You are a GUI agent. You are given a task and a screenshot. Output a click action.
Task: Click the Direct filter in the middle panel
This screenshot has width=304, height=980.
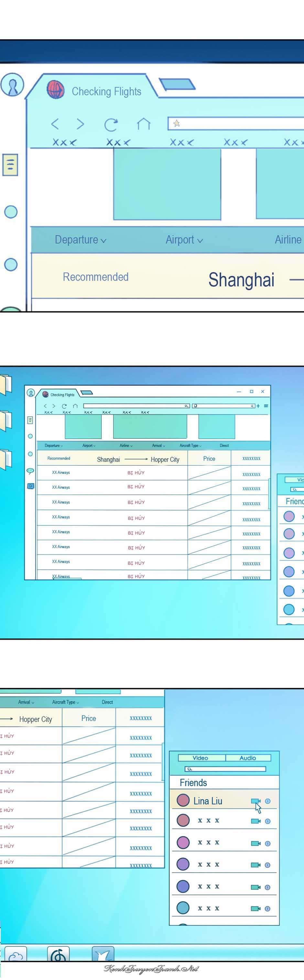tap(224, 446)
